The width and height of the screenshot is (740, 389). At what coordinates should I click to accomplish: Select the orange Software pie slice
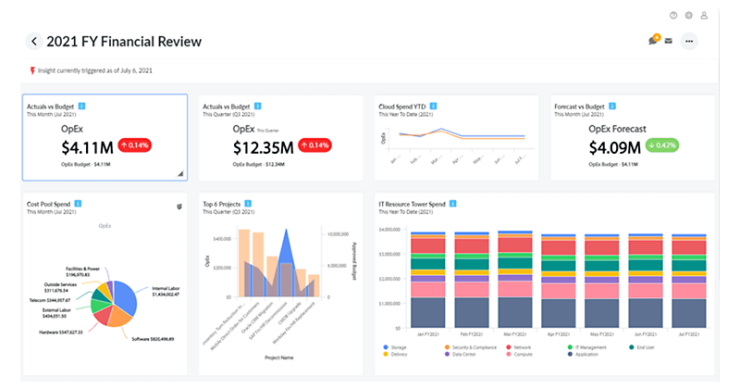tap(118, 317)
